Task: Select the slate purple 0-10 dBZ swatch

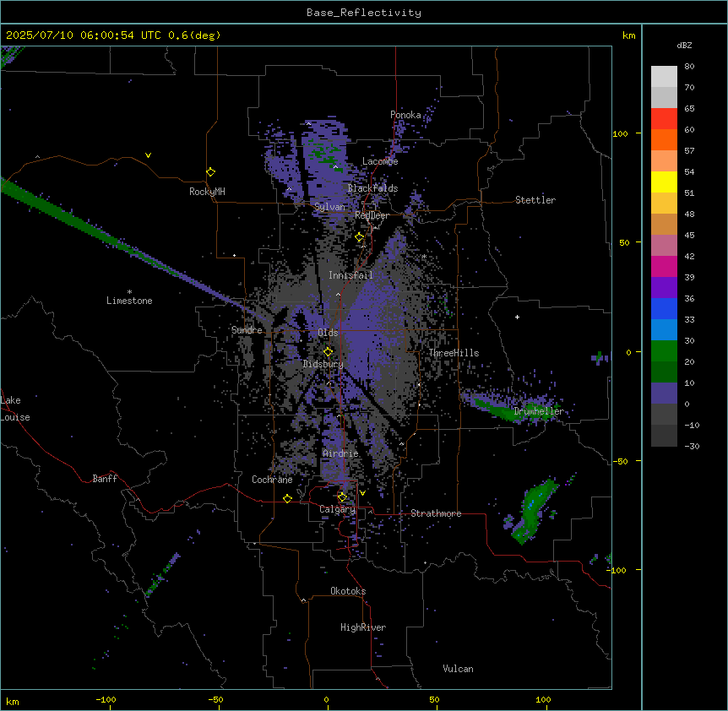Action: click(x=664, y=393)
